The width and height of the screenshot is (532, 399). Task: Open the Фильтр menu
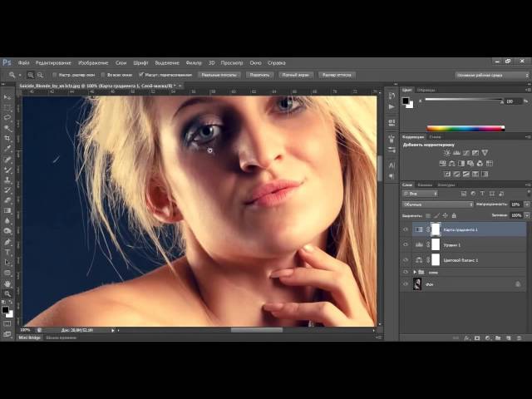194,63
